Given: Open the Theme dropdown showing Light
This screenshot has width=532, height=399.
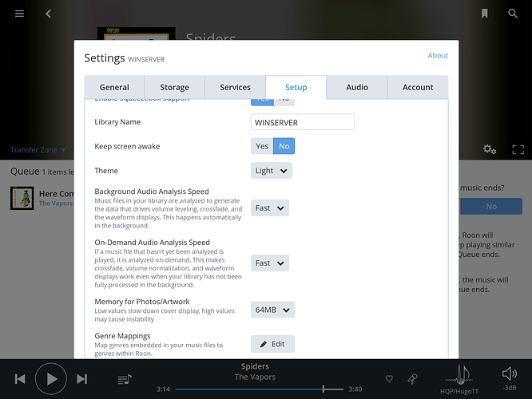Looking at the screenshot, I should pos(272,171).
